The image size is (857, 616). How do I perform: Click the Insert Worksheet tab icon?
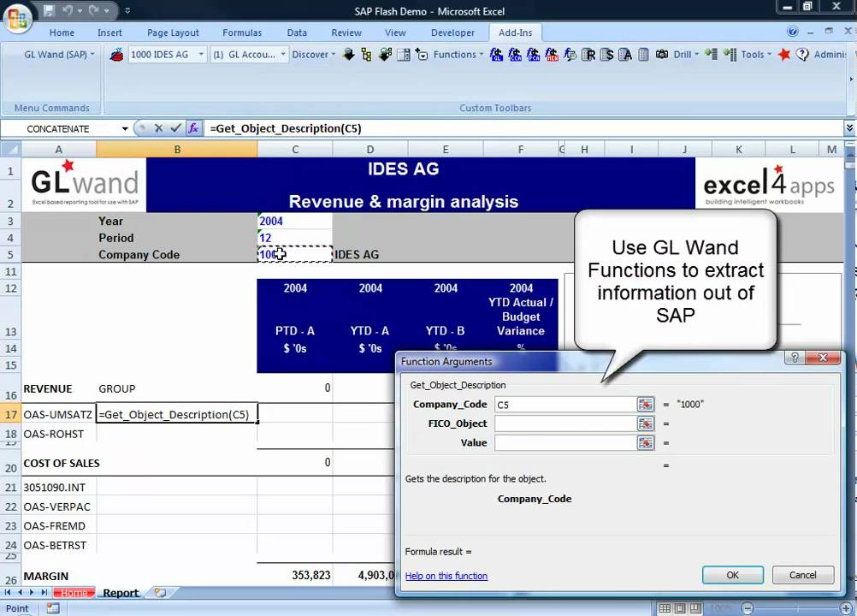coord(160,593)
